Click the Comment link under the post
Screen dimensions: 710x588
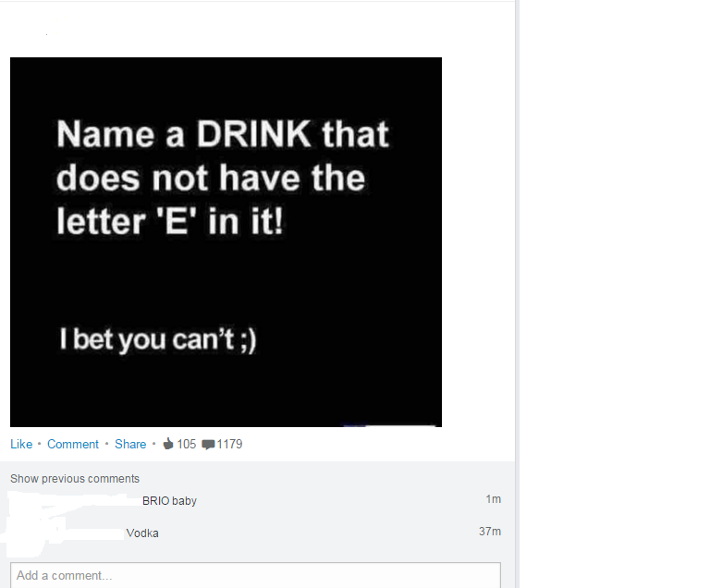[72, 444]
